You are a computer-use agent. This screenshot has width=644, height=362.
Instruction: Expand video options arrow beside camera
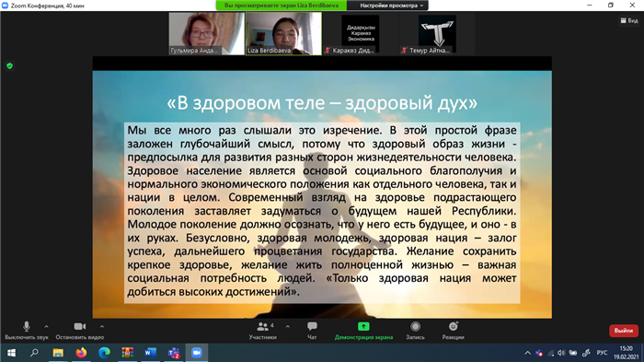102,327
